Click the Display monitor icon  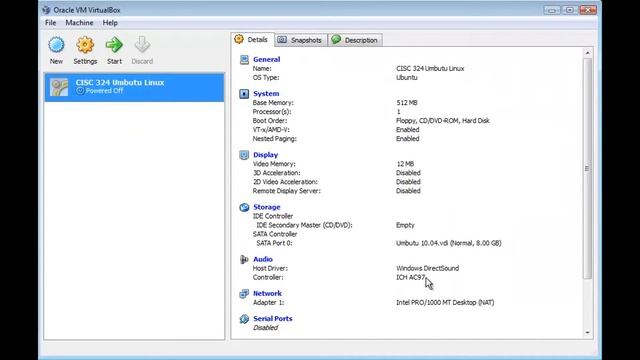click(x=244, y=155)
